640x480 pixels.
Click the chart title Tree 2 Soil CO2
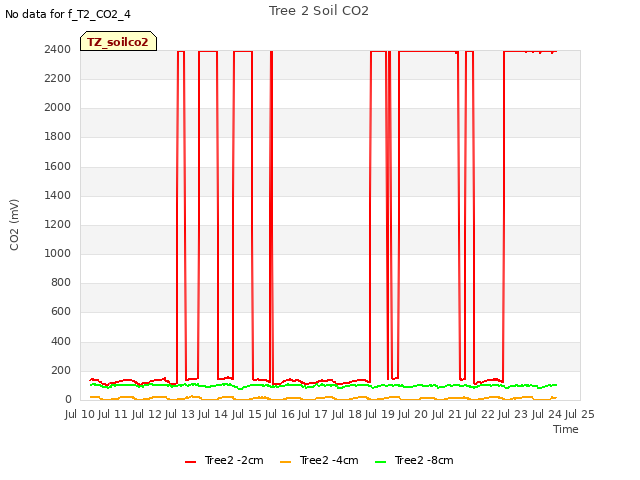click(x=319, y=11)
